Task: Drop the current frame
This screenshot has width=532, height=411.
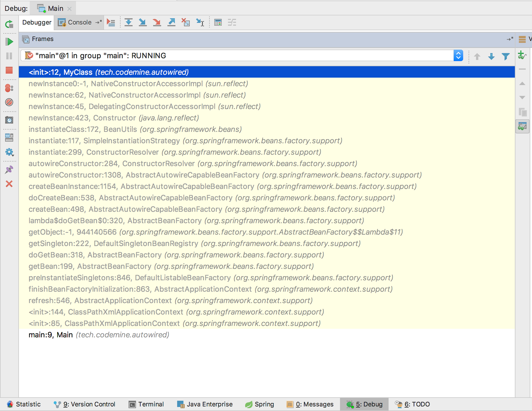Action: 186,23
